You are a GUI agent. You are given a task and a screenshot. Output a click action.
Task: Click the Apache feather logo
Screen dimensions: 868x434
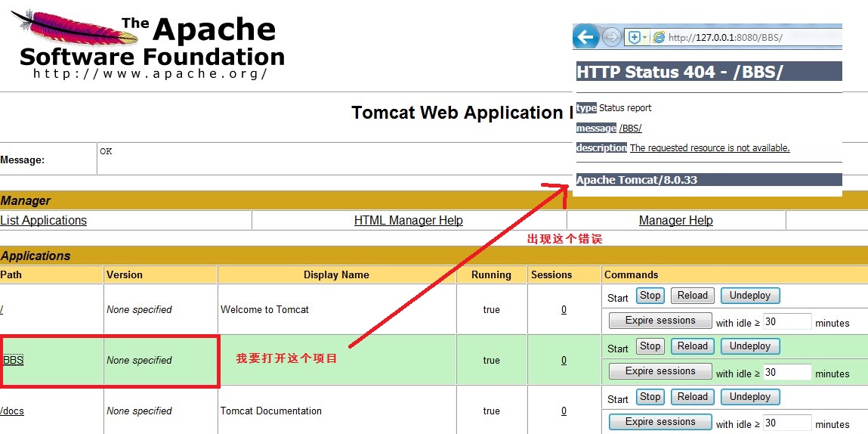(75, 28)
